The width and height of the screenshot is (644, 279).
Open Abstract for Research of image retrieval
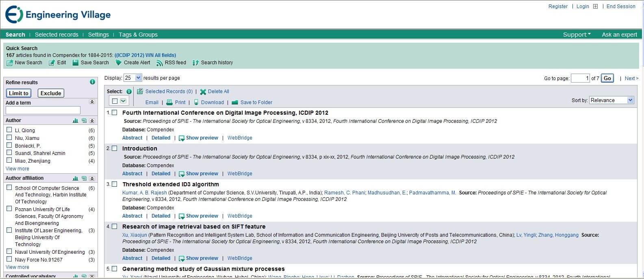pos(132,258)
